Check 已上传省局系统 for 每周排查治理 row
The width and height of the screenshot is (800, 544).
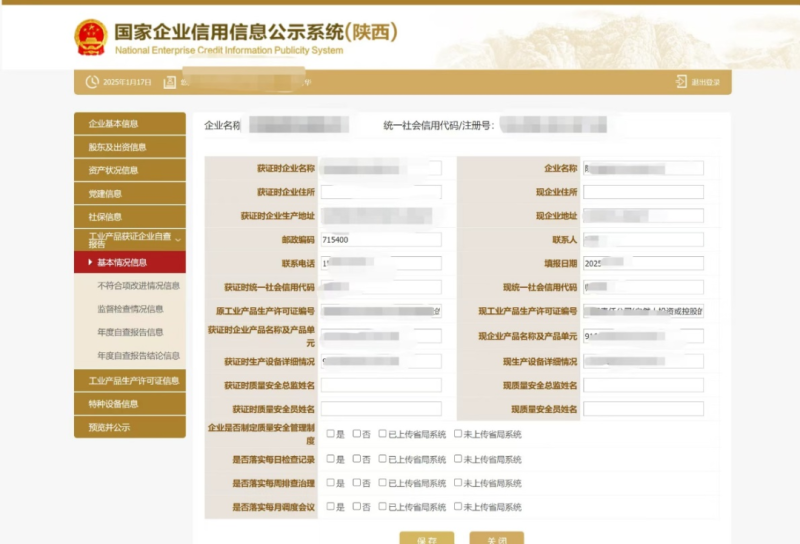(x=382, y=482)
